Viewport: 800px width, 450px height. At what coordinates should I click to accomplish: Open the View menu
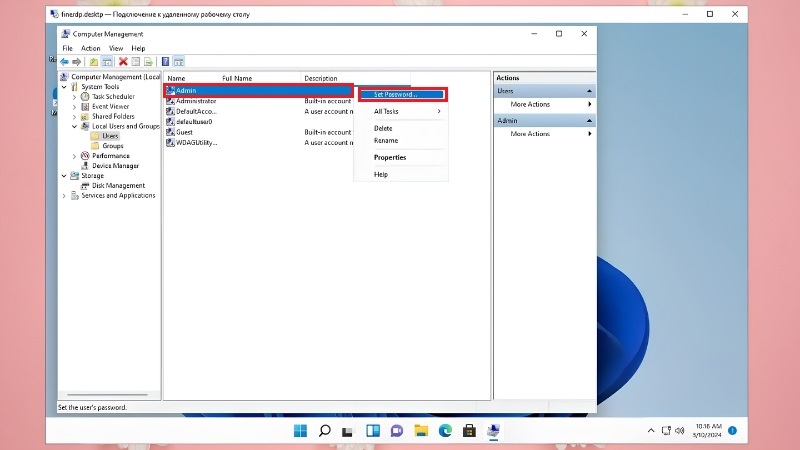116,48
